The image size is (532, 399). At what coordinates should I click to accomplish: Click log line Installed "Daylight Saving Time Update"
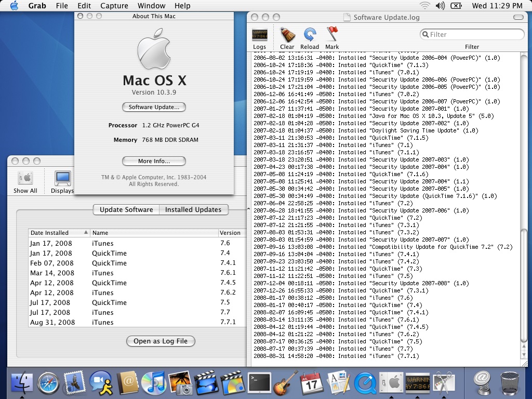[x=366, y=130]
